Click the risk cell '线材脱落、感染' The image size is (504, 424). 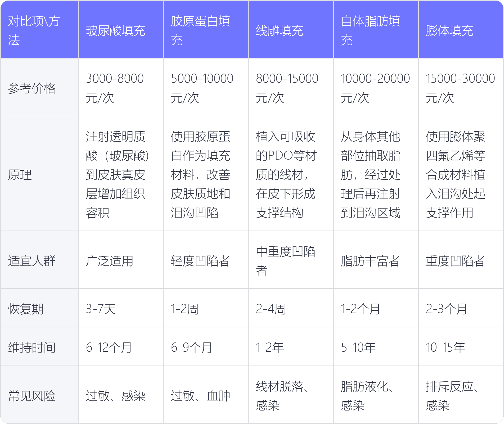click(291, 395)
